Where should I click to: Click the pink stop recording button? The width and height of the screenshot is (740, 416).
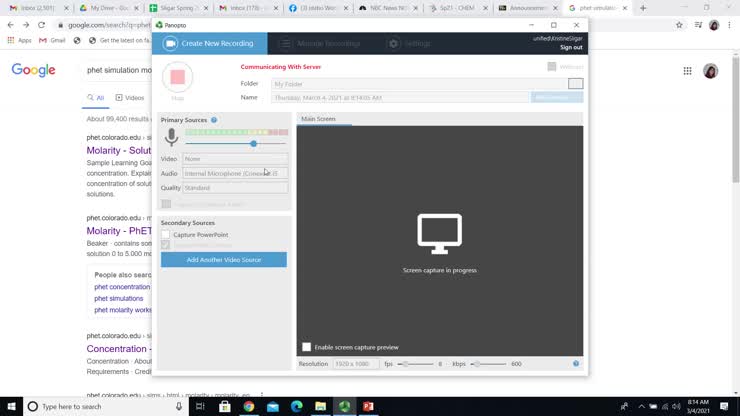[177, 77]
